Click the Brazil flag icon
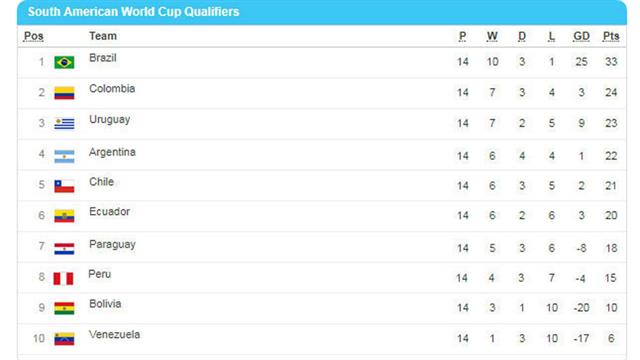Screen dimensions: 640x360 pyautogui.click(x=64, y=62)
